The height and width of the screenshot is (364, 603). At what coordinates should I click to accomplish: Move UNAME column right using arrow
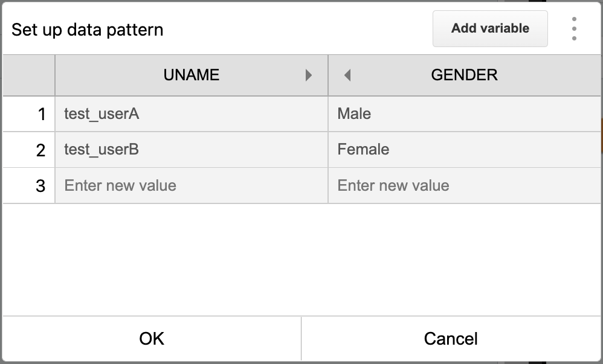pos(308,75)
